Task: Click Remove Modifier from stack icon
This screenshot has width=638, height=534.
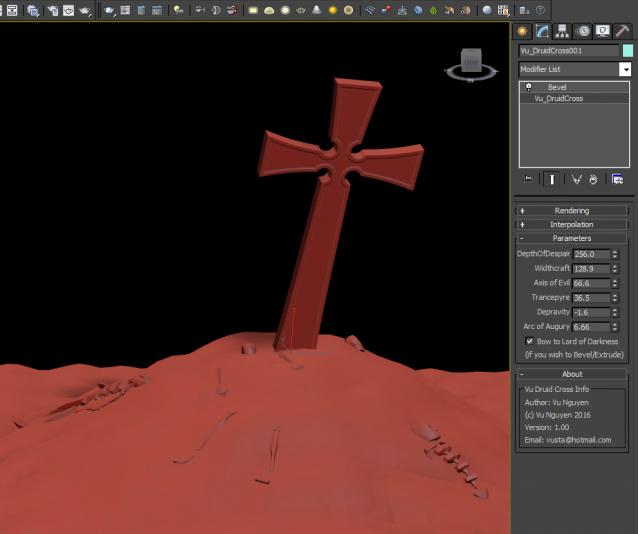Action: pyautogui.click(x=594, y=179)
